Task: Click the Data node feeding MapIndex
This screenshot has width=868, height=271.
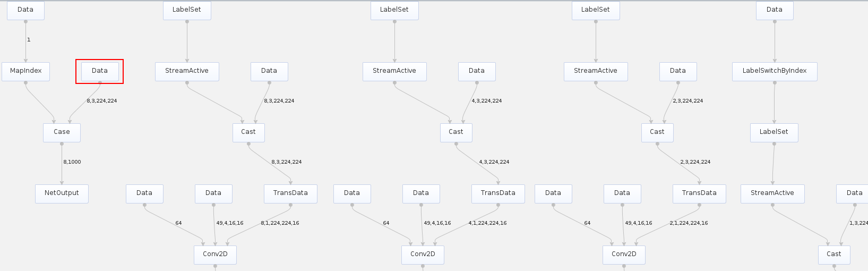Action: tap(25, 10)
